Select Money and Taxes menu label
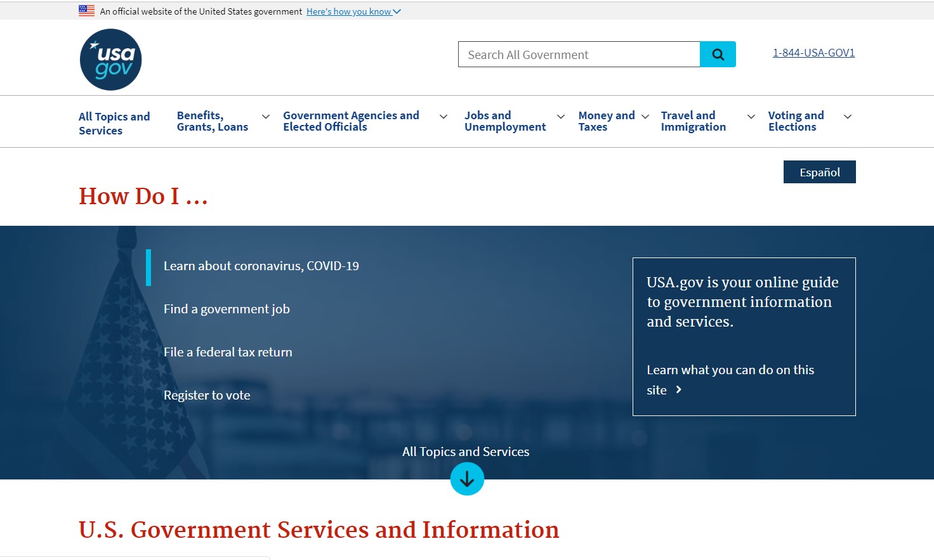 (x=606, y=121)
